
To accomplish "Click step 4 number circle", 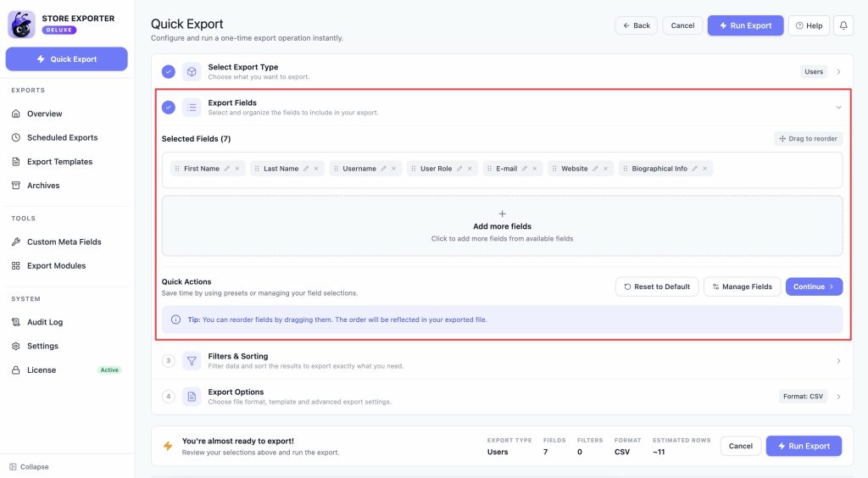I will (169, 397).
